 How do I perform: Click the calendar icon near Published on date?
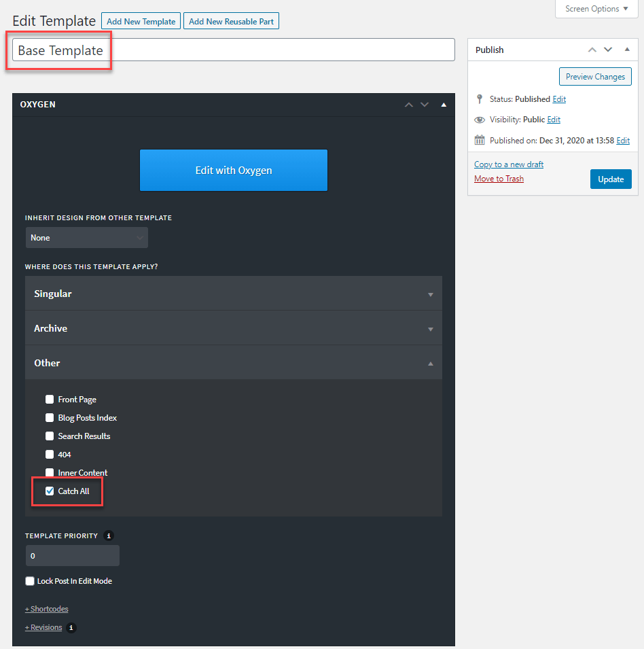(480, 140)
